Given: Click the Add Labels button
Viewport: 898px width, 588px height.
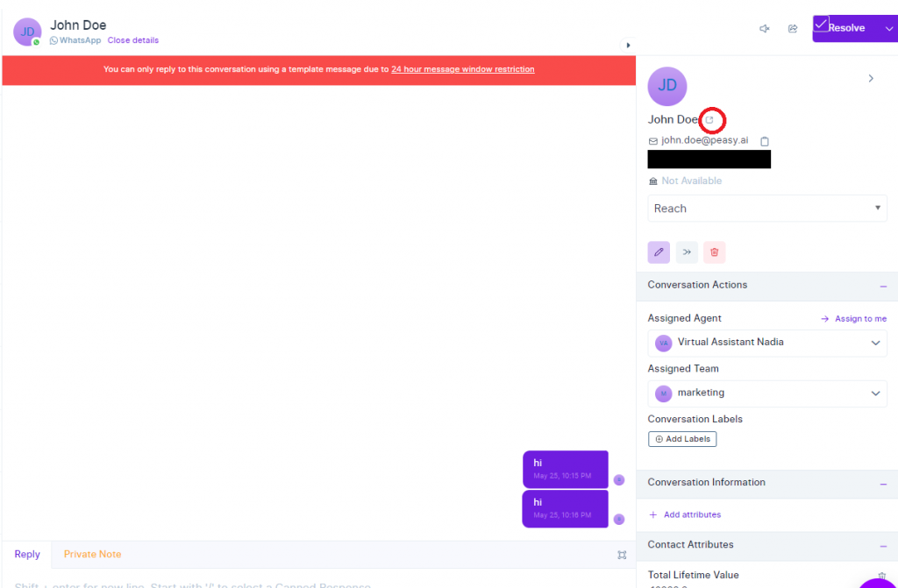Looking at the screenshot, I should point(682,439).
